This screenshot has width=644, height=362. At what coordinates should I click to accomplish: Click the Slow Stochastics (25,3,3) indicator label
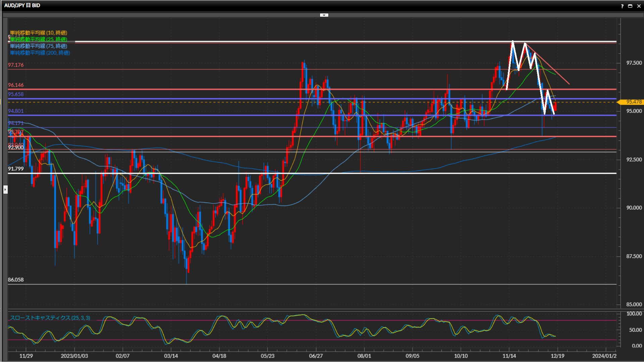coord(50,318)
